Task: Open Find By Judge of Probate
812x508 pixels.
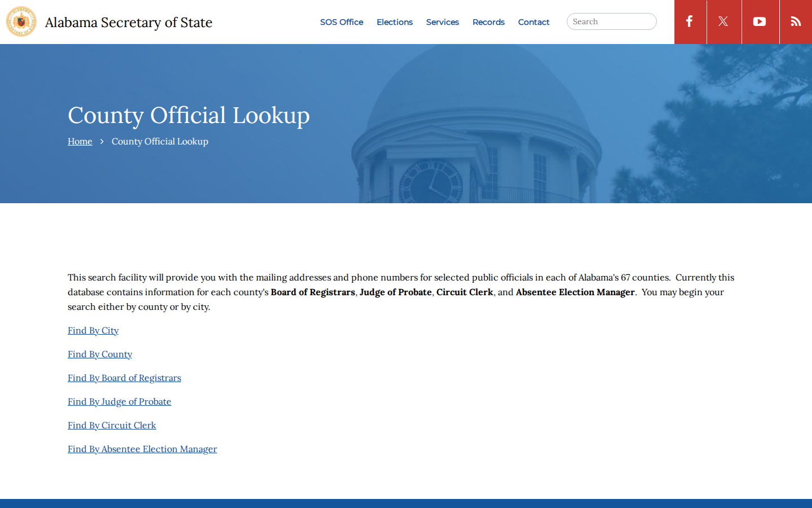Action: 120,401
